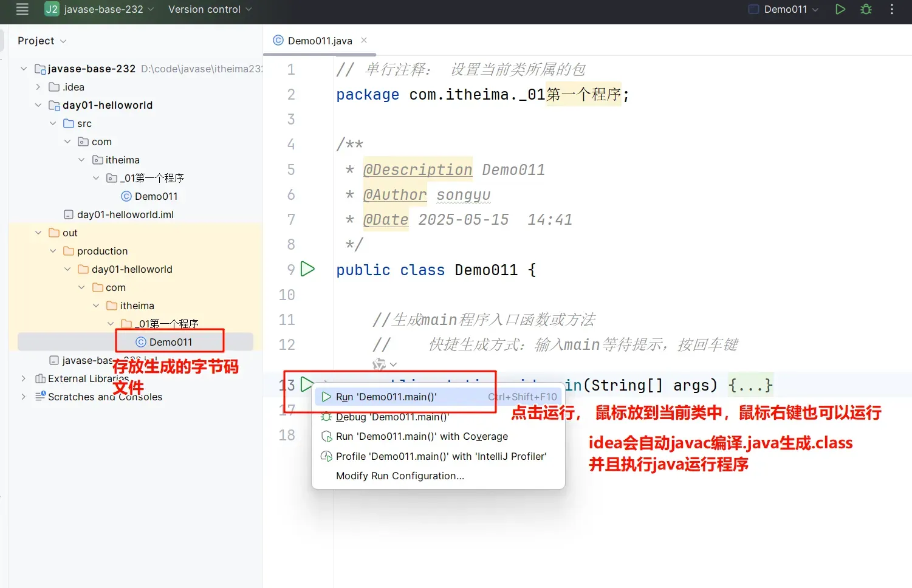Collapse the day01-helloworld module node

click(x=38, y=105)
